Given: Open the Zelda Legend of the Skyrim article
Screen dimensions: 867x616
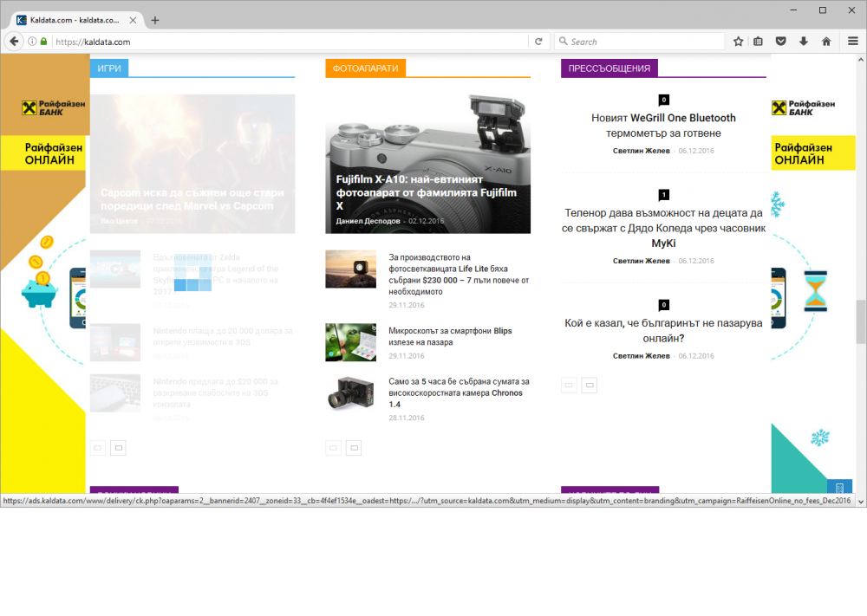Looking at the screenshot, I should [x=216, y=275].
